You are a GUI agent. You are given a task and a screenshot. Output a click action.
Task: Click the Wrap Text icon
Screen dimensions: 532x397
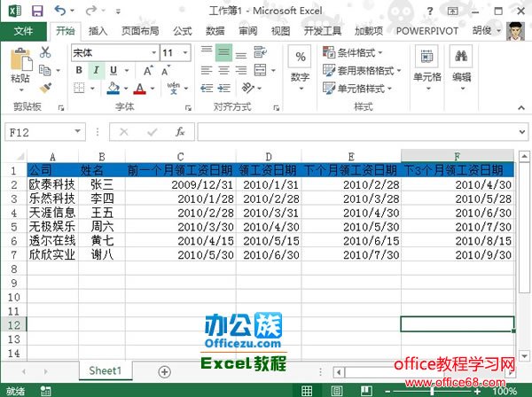click(260, 52)
